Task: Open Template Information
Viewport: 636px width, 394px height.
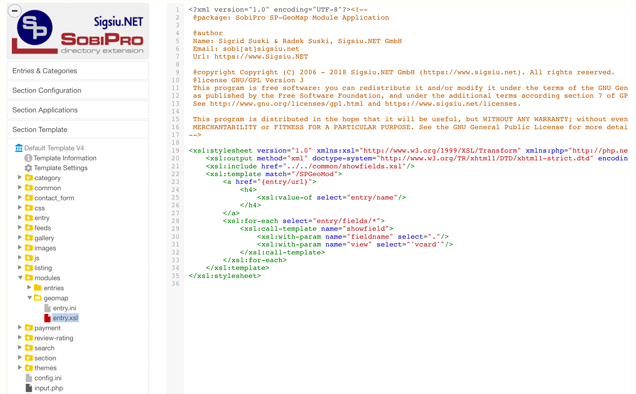Action: pos(65,158)
